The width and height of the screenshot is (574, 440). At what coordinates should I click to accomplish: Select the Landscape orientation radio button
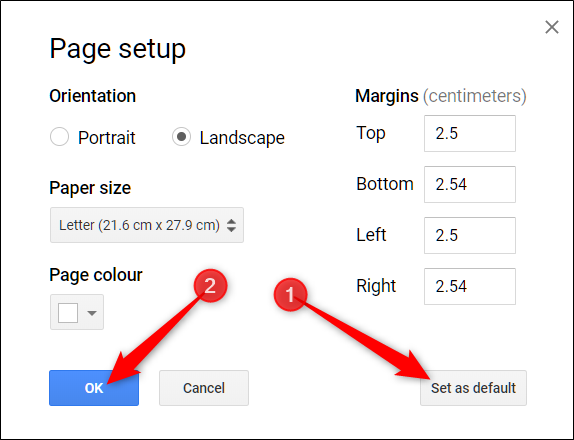point(181,137)
